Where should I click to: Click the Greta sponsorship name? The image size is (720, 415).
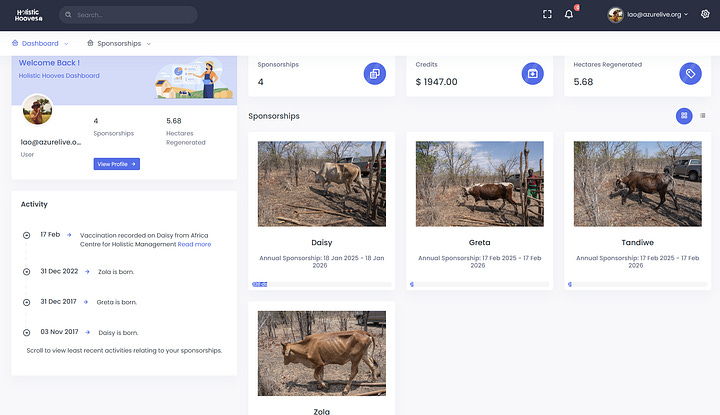pos(479,242)
